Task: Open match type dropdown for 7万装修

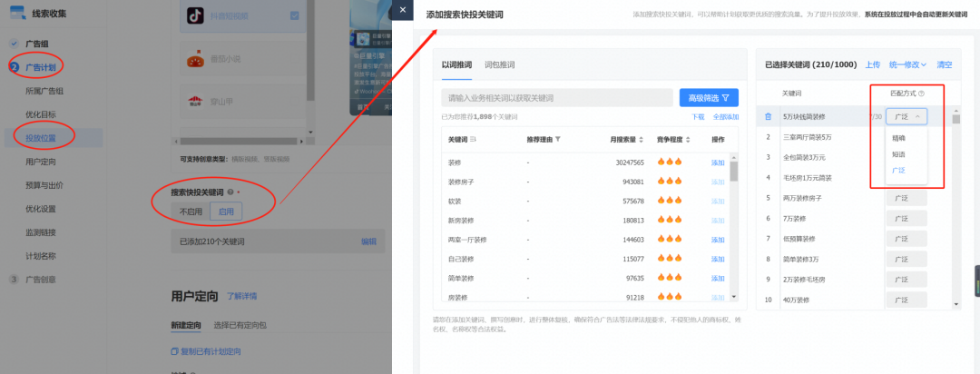Action: tap(906, 218)
